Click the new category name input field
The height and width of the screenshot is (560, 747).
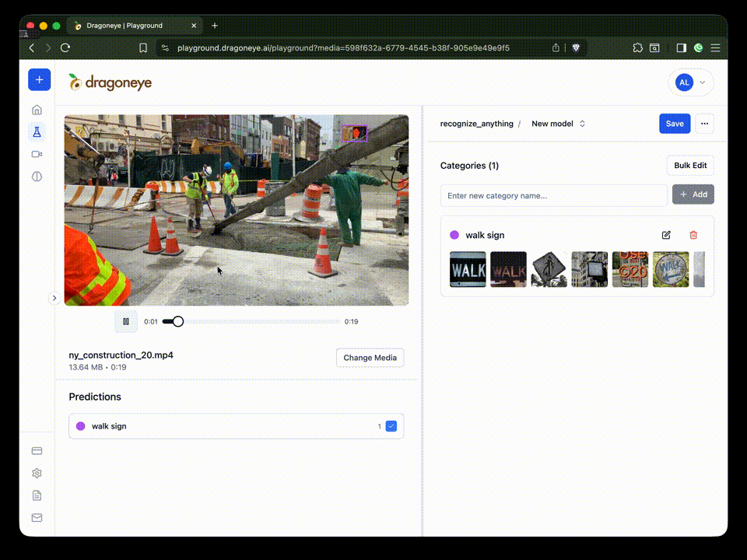point(553,195)
